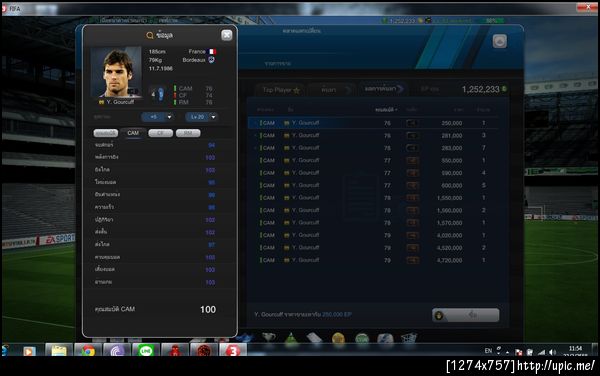Switch to the CF stats tab
Screen dimensions: 600x376
tap(160, 133)
